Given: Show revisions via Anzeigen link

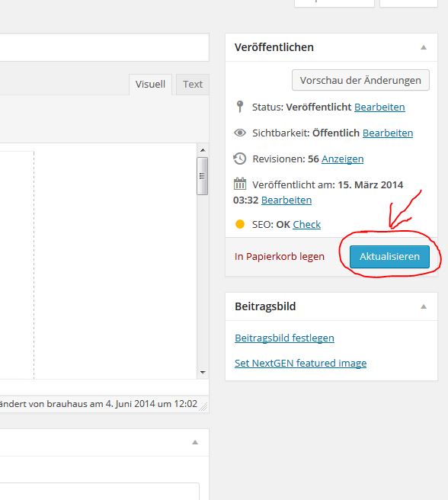Looking at the screenshot, I should point(342,159).
